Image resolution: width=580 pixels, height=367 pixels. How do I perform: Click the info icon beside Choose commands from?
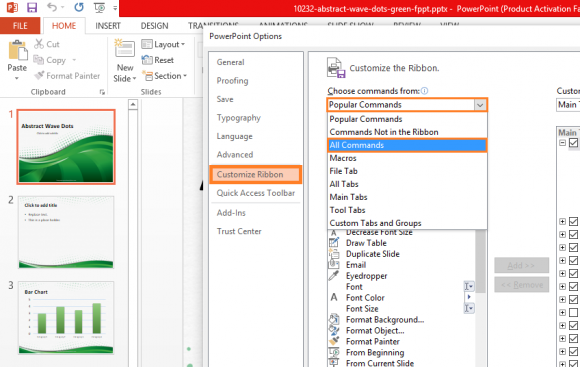tap(425, 91)
